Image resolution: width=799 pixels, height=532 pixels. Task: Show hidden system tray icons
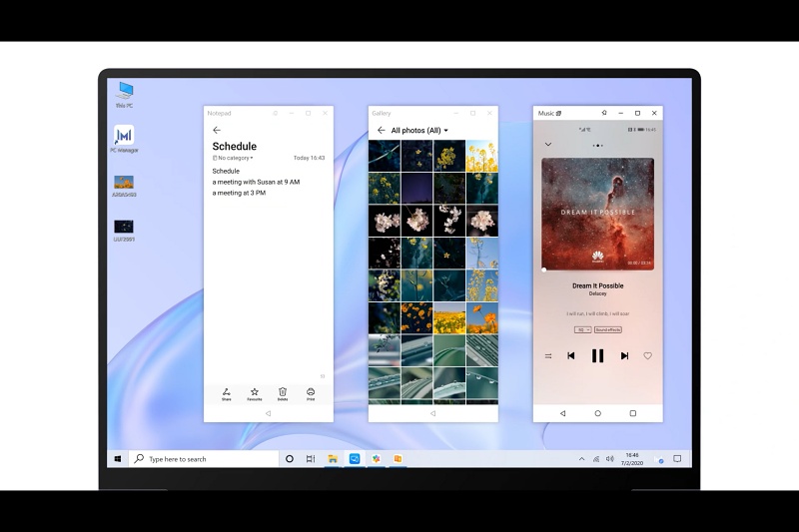click(x=581, y=459)
